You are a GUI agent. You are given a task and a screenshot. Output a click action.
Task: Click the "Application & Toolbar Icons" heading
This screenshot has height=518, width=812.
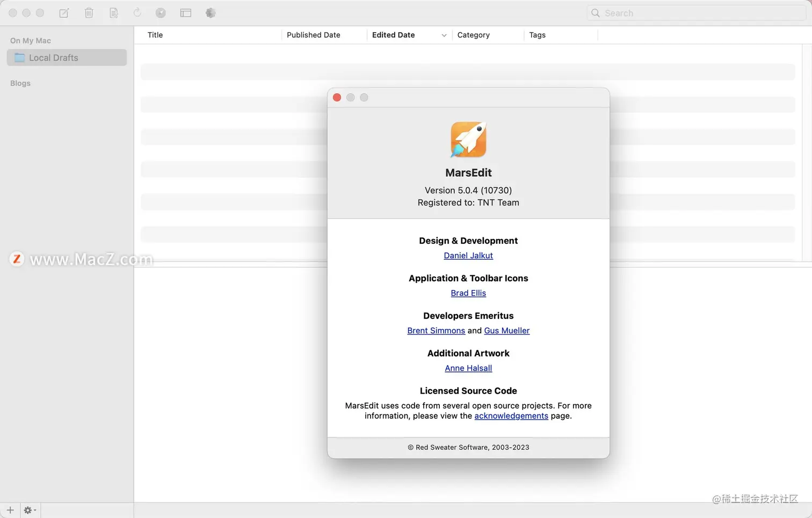click(468, 278)
